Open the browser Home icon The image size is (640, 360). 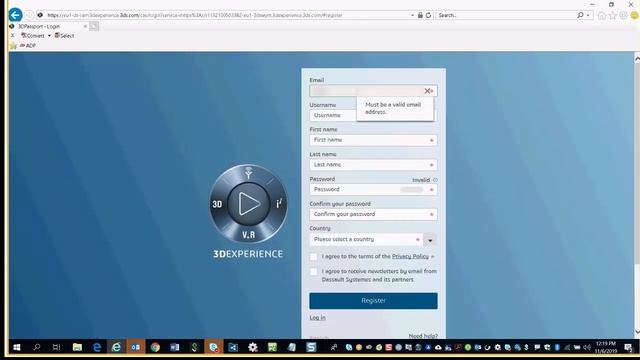pos(602,16)
